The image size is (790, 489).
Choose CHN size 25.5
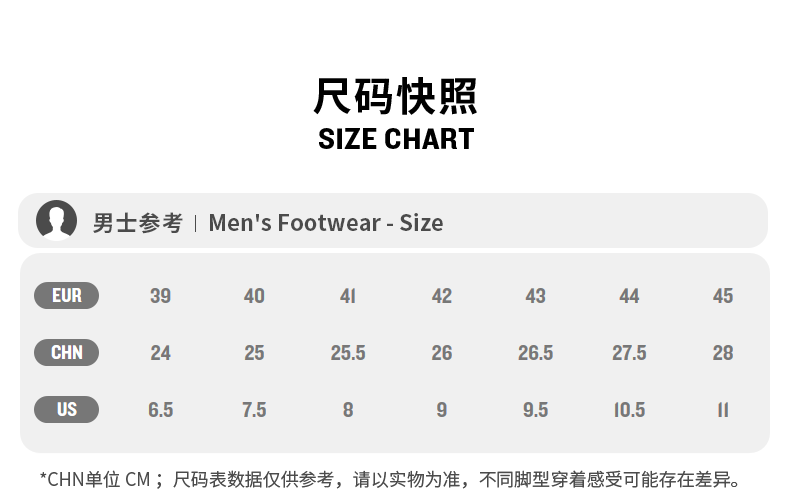pos(348,353)
